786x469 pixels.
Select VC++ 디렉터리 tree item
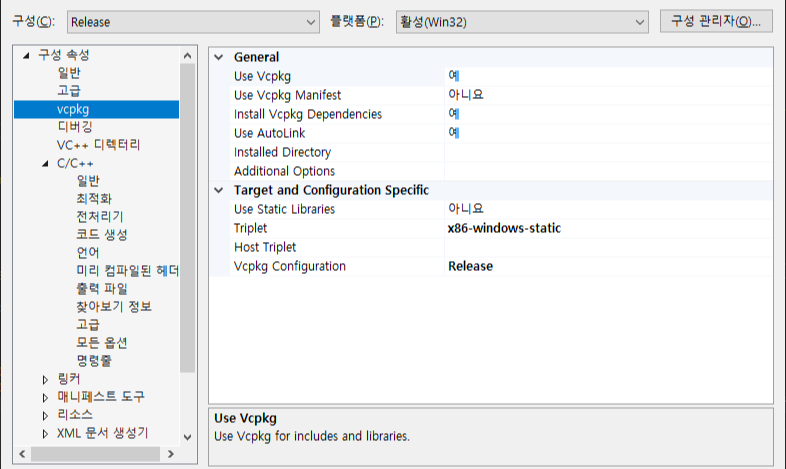pyautogui.click(x=98, y=145)
